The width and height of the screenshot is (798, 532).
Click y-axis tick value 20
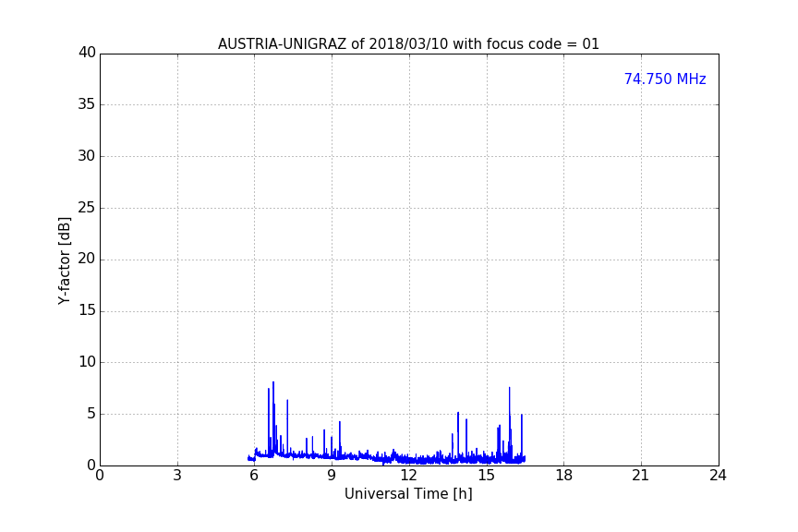point(87,259)
